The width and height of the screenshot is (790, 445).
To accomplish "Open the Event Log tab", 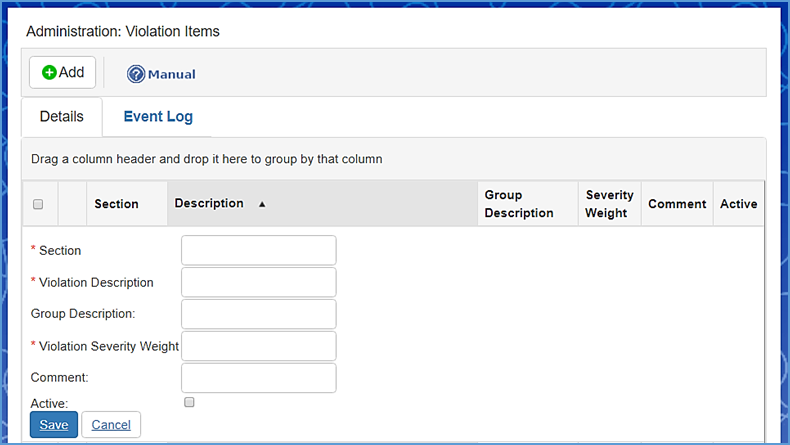I will pos(158,116).
